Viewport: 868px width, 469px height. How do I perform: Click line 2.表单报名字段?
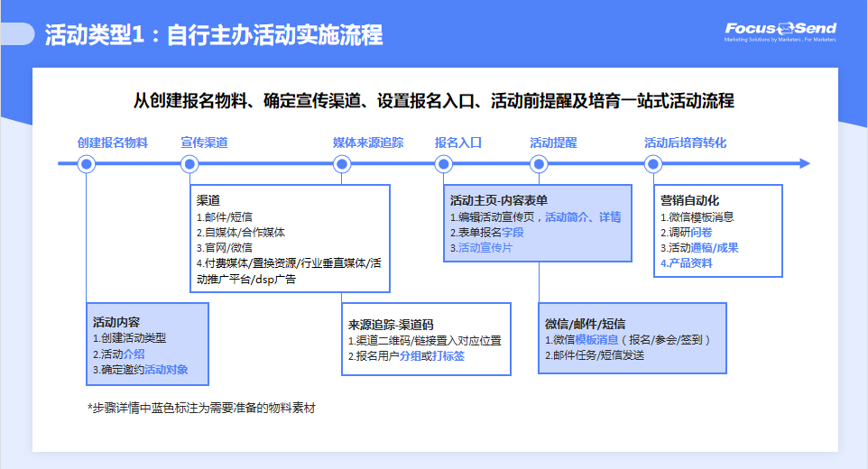[x=486, y=233]
